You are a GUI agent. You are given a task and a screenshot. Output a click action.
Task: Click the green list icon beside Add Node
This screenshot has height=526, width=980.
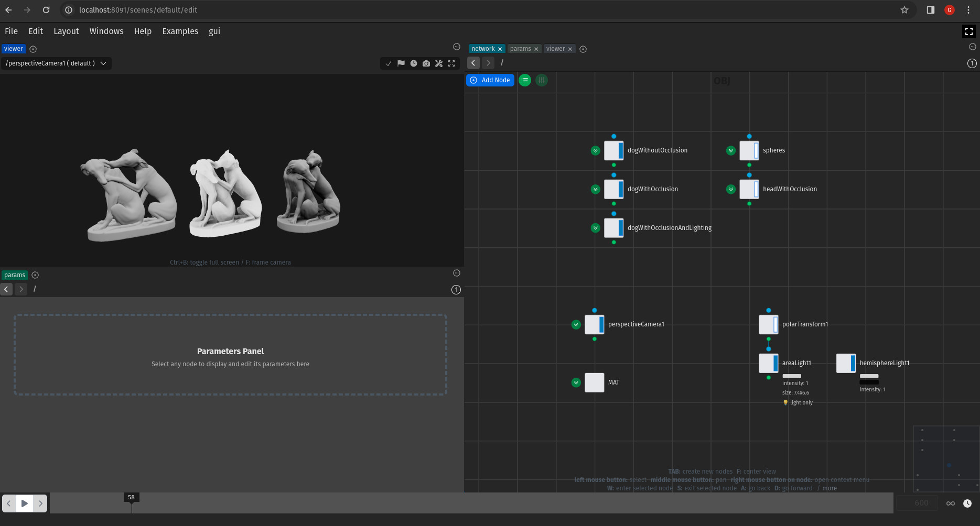pos(525,80)
